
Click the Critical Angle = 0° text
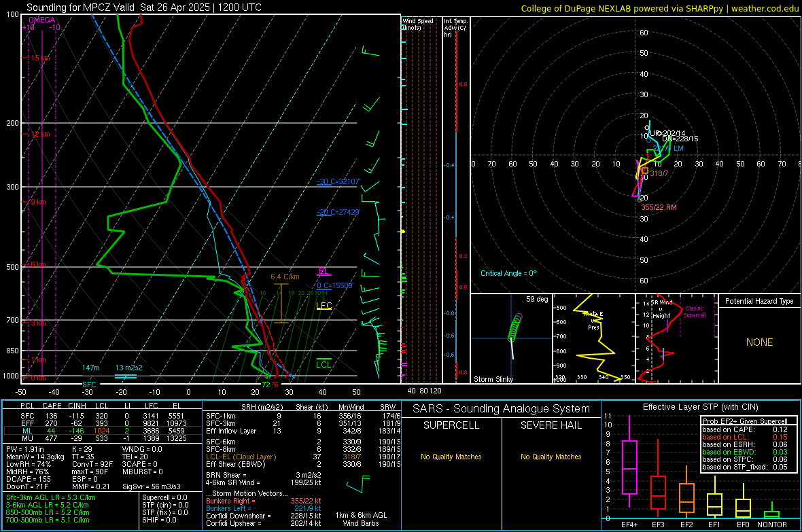pyautogui.click(x=508, y=273)
